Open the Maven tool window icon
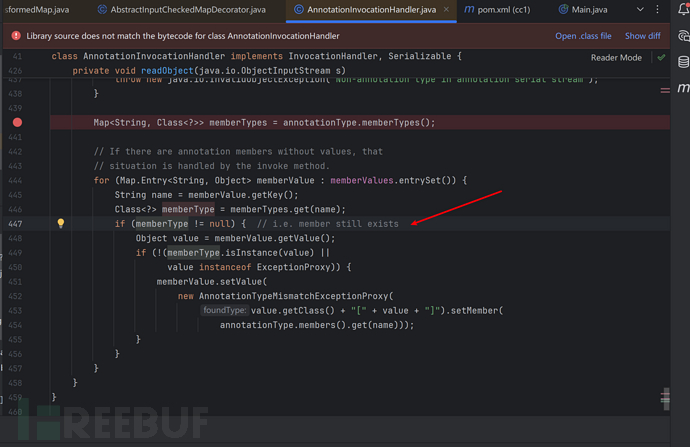Image resolution: width=690 pixels, height=447 pixels. coord(683,88)
